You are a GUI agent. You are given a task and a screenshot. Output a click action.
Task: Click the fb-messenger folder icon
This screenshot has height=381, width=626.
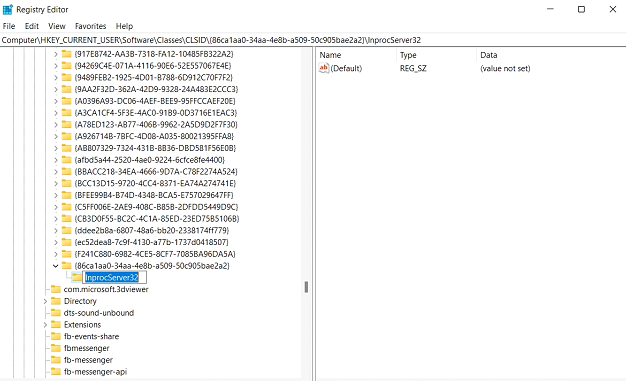pyautogui.click(x=56, y=360)
